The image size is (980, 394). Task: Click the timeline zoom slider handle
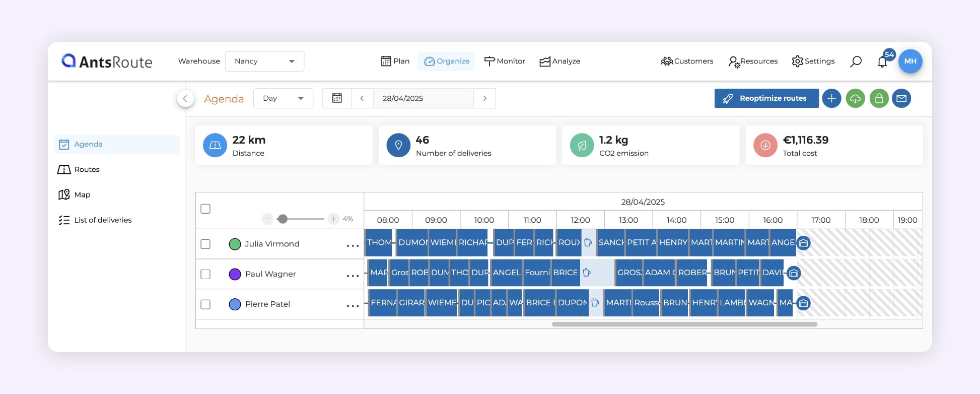click(283, 219)
